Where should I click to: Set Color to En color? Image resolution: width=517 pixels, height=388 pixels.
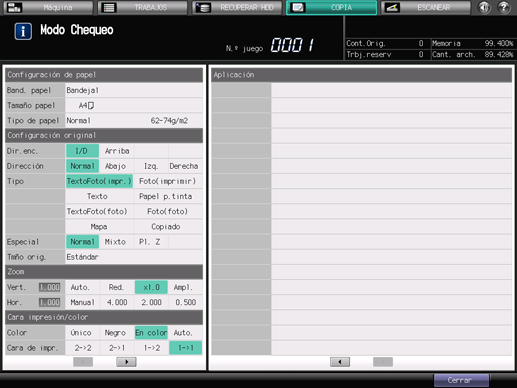tap(151, 333)
